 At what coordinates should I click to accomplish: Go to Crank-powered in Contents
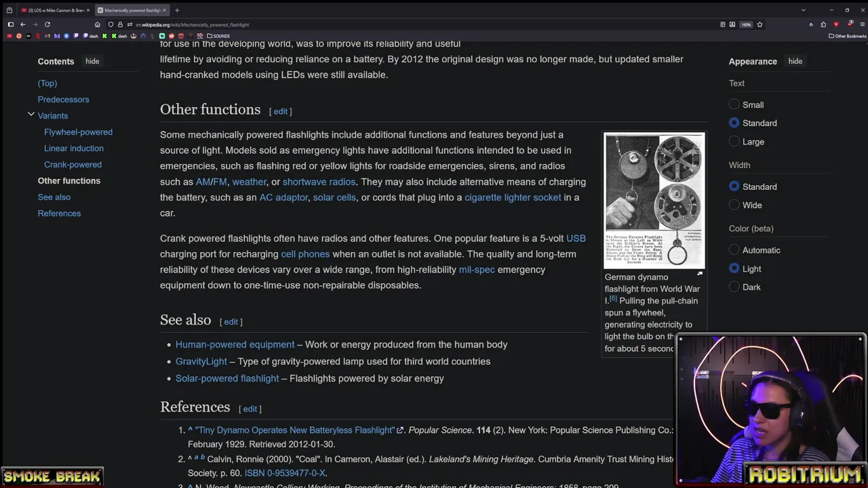(x=73, y=164)
